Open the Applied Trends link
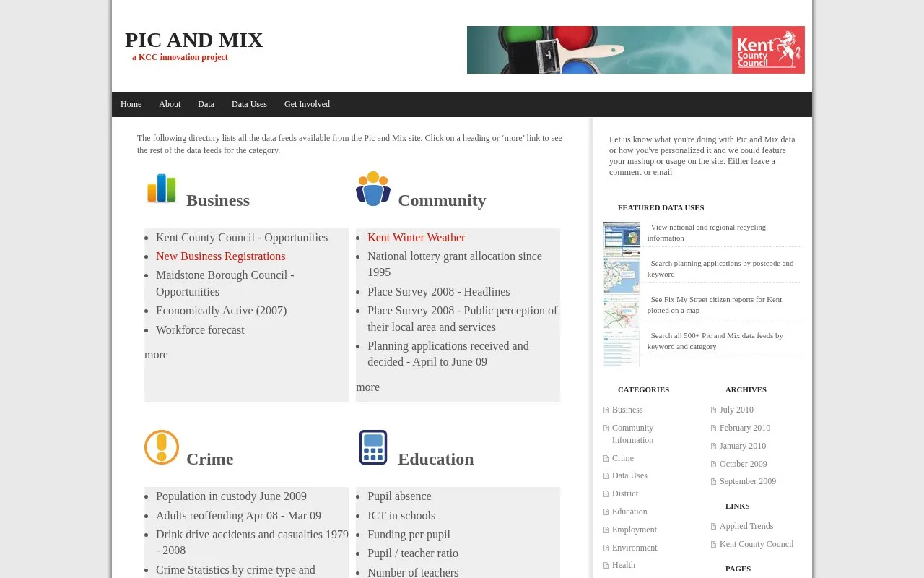924x578 pixels. (746, 526)
